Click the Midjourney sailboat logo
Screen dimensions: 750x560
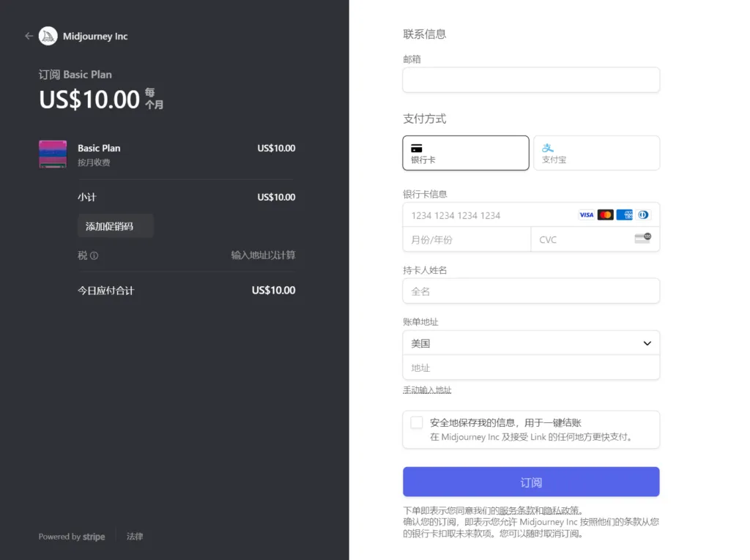pyautogui.click(x=47, y=36)
